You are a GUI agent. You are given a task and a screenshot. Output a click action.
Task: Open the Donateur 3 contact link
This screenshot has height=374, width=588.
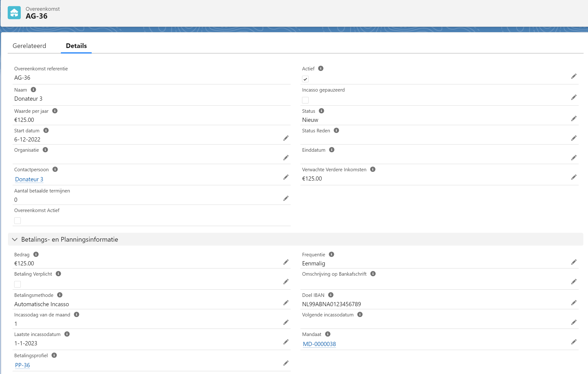29,179
